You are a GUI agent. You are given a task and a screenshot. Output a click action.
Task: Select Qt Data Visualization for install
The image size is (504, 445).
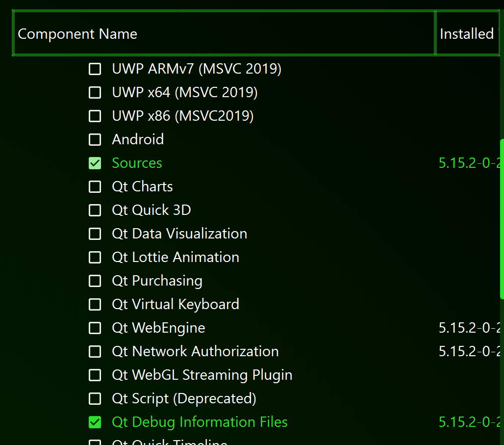(x=95, y=234)
